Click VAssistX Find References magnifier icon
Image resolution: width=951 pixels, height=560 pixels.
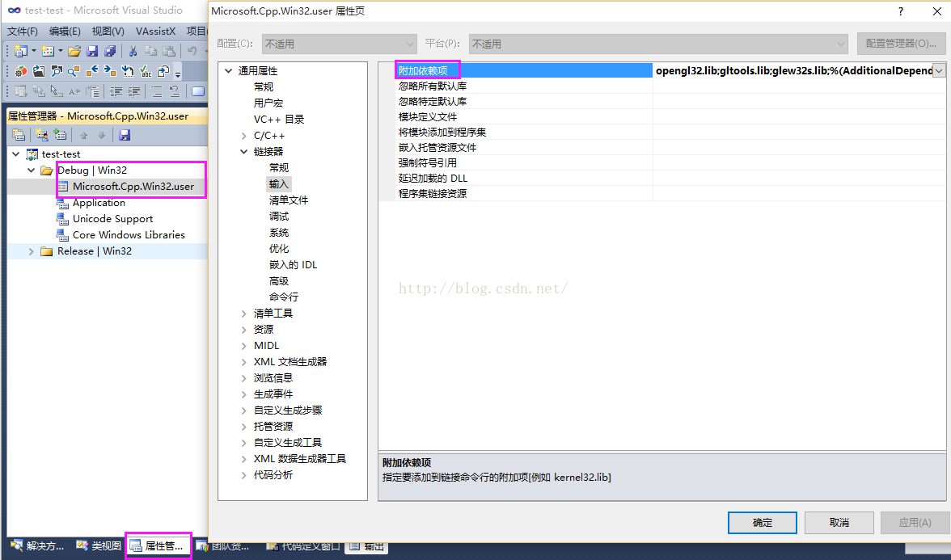pos(74,71)
